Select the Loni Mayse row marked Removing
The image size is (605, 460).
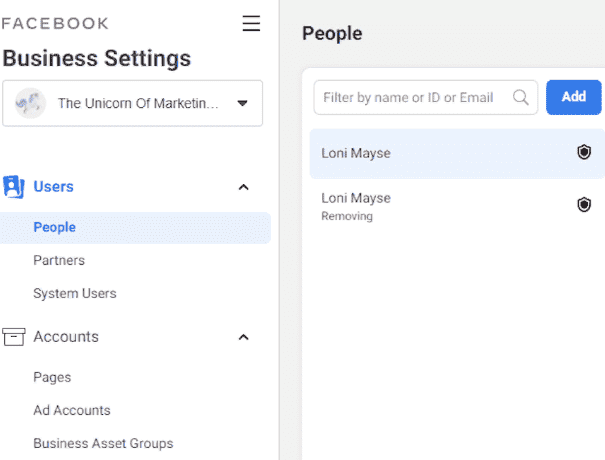(x=457, y=206)
